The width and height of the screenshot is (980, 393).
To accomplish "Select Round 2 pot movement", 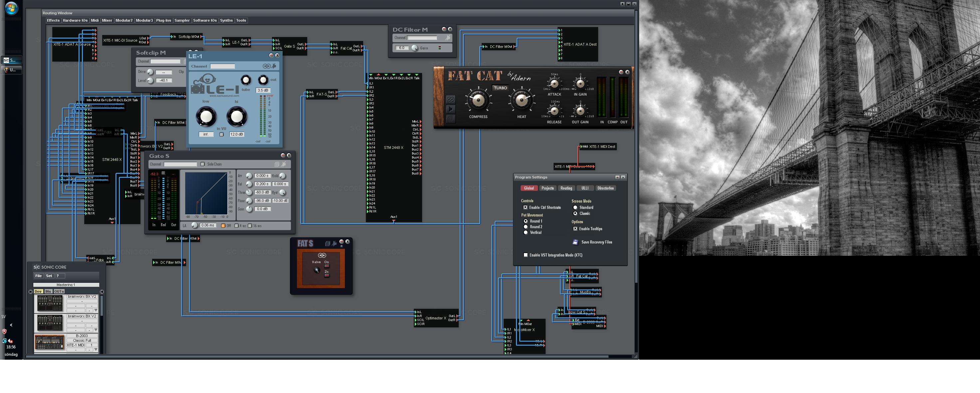I will pyautogui.click(x=526, y=226).
